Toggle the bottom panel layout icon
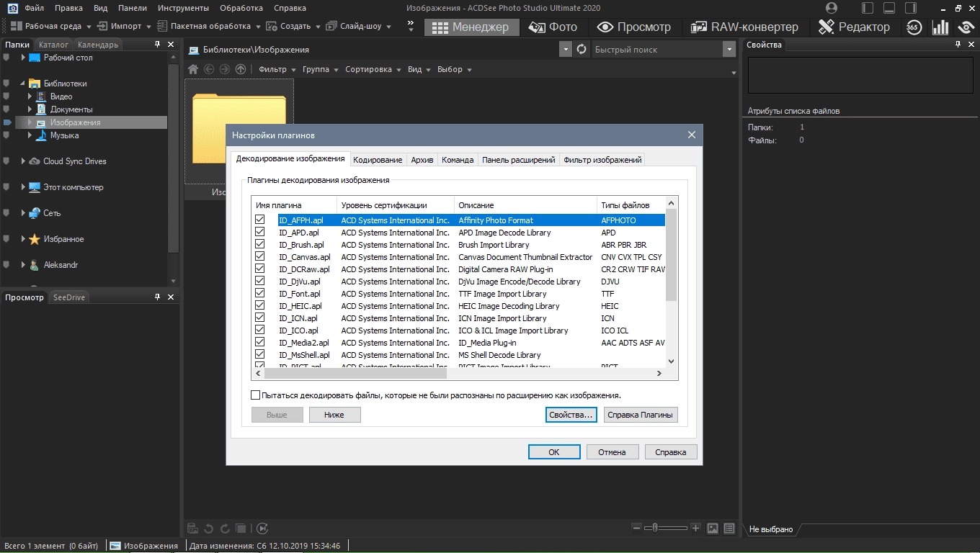 click(890, 8)
